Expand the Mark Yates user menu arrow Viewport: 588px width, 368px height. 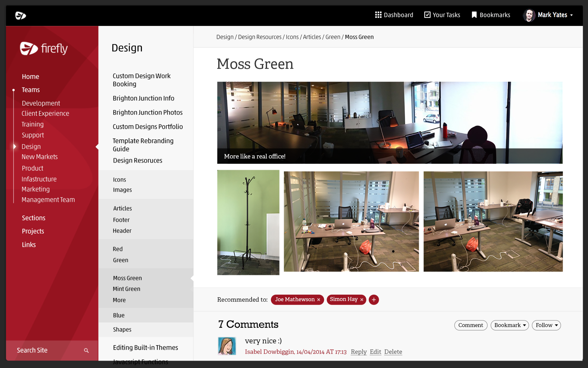pos(571,15)
